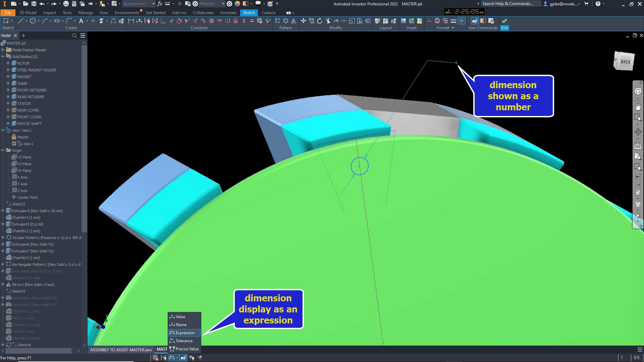Screen dimensions: 644x362
Task: Collapse the Solid Bodies(10) node
Action: (x=3, y=57)
